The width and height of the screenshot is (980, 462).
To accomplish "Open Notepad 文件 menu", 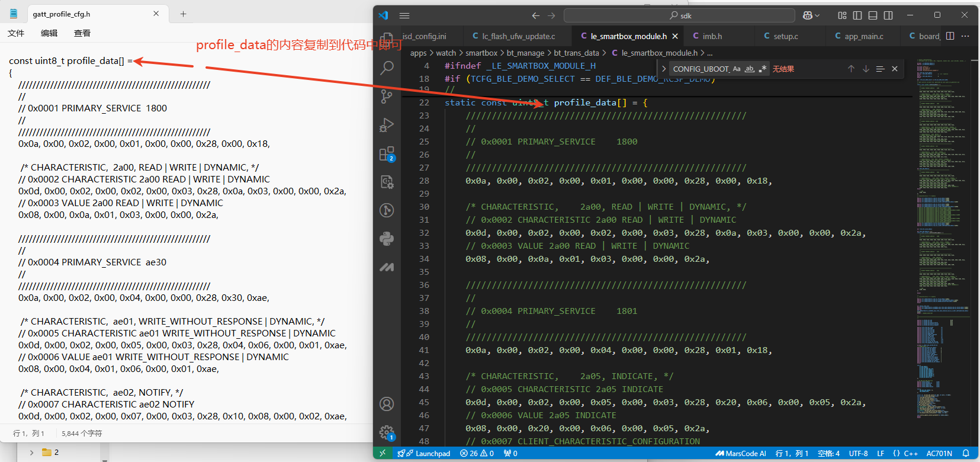I will [16, 33].
